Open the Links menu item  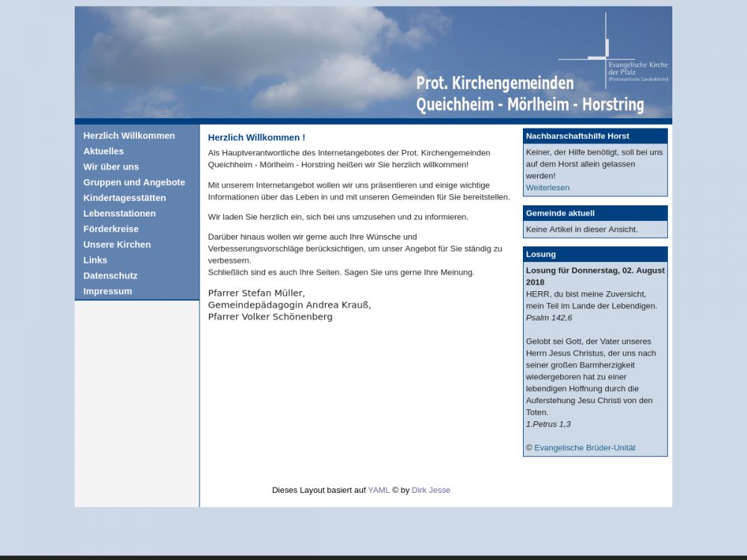pos(96,261)
